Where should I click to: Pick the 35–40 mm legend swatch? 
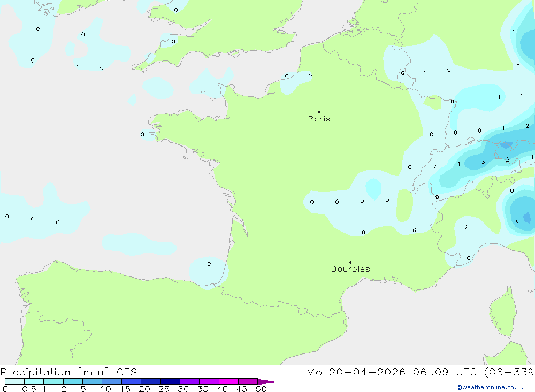pyautogui.click(x=209, y=381)
